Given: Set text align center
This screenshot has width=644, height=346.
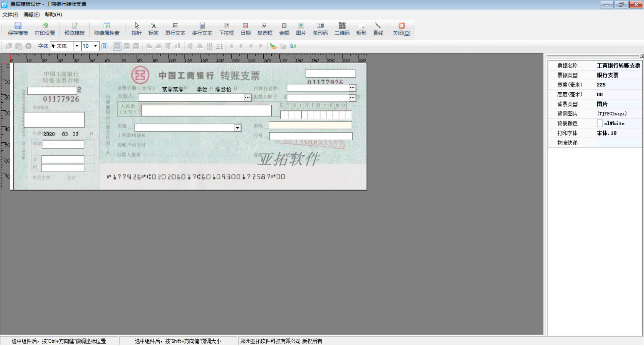Looking at the screenshot, I should click(126, 46).
